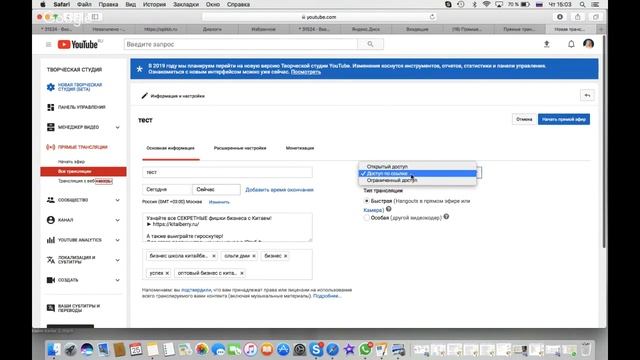
Task: Click the Отмена button
Action: (524, 119)
